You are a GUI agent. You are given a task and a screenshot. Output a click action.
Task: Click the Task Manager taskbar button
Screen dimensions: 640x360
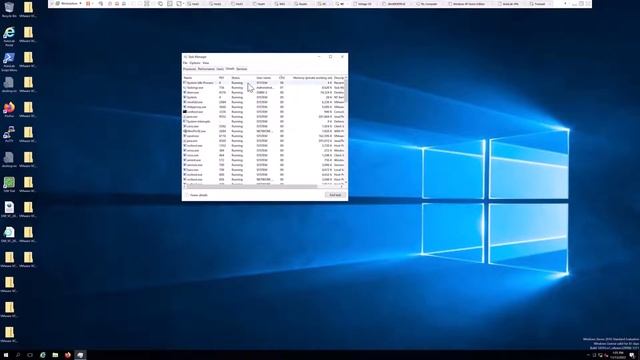tap(80, 355)
